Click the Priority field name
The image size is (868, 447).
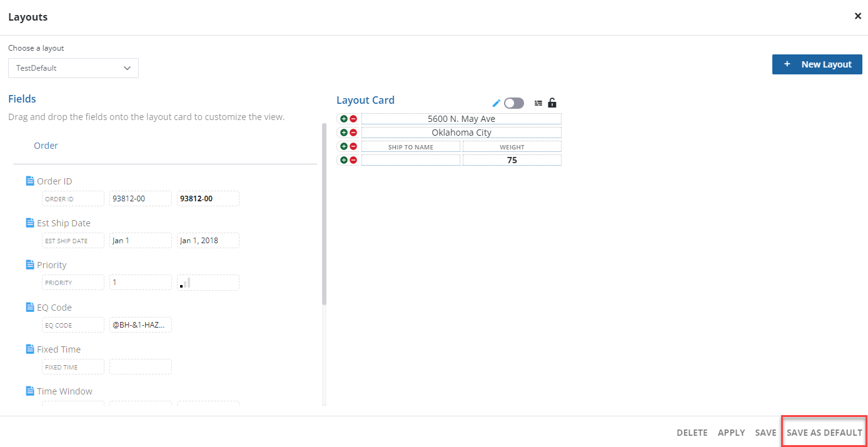click(x=52, y=265)
